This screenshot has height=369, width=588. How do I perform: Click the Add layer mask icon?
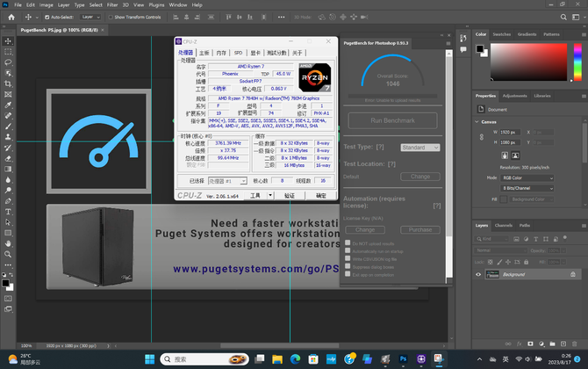(530, 344)
